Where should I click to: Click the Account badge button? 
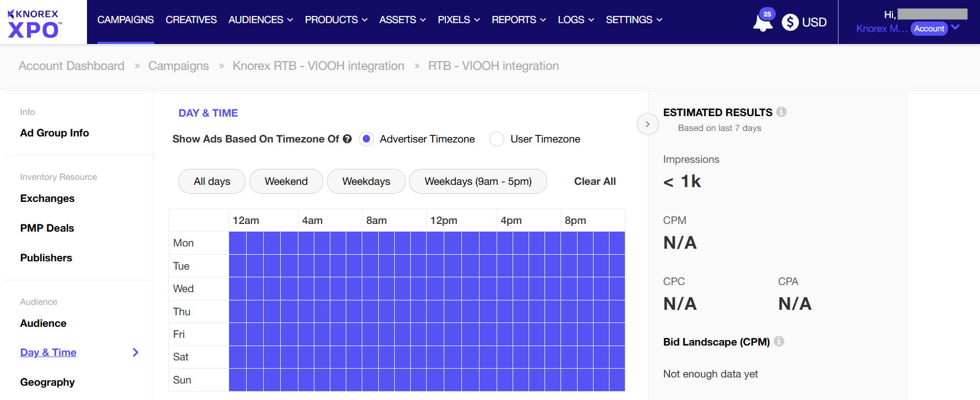tap(929, 29)
